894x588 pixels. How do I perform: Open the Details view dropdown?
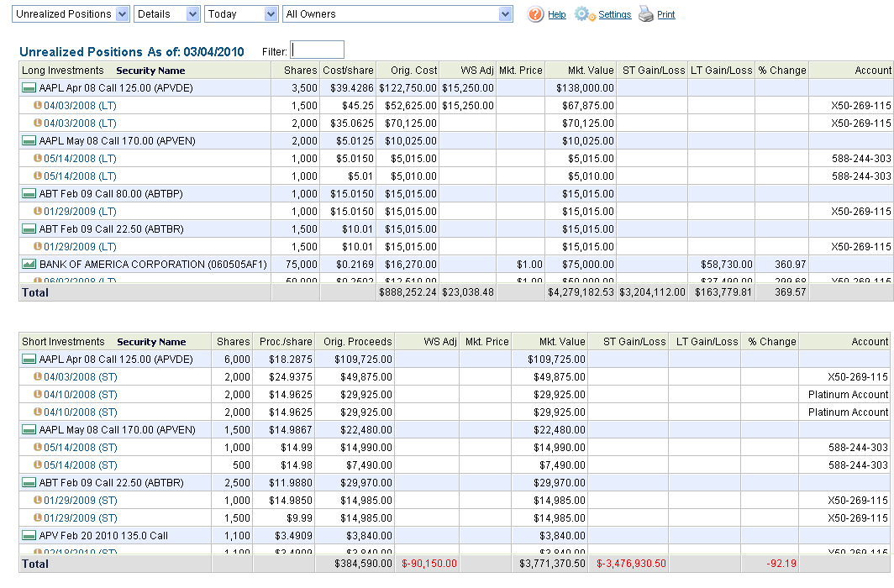coord(167,14)
